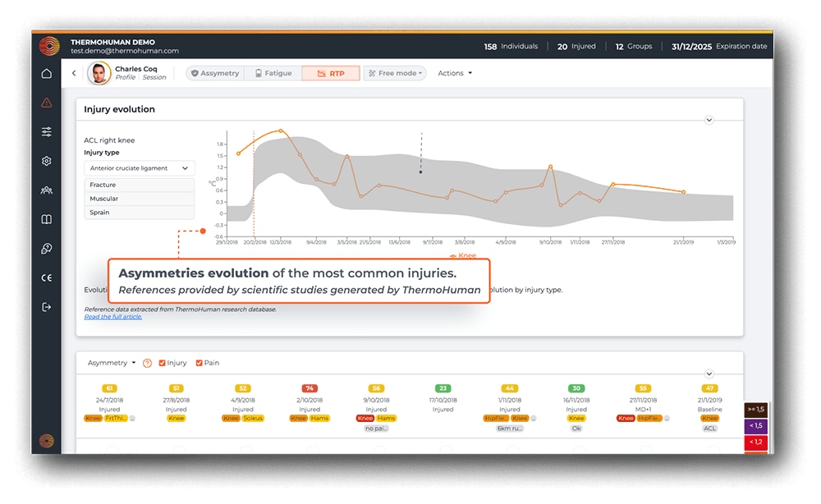The image size is (821, 504).
Task: Click the ThermoHuman logo at top left
Action: click(49, 46)
